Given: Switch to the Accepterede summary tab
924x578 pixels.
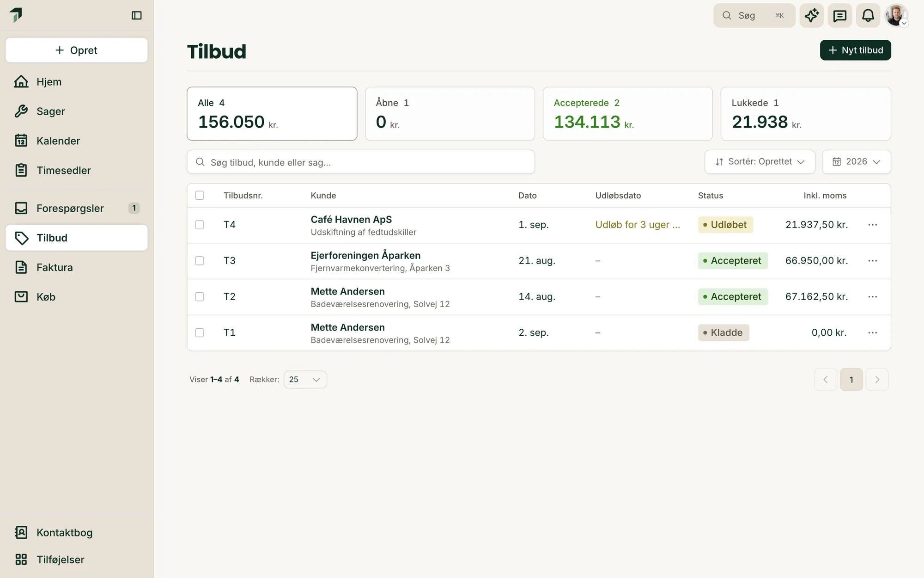Looking at the screenshot, I should (627, 114).
